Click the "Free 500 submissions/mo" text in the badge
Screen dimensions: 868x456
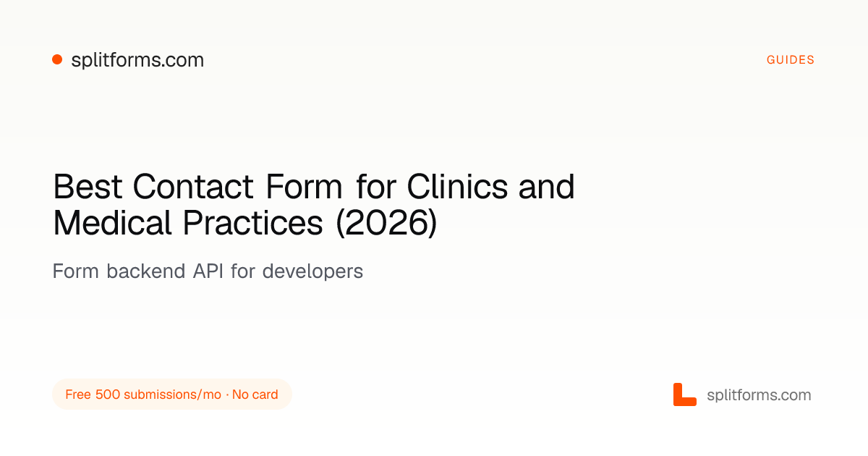[x=143, y=394]
